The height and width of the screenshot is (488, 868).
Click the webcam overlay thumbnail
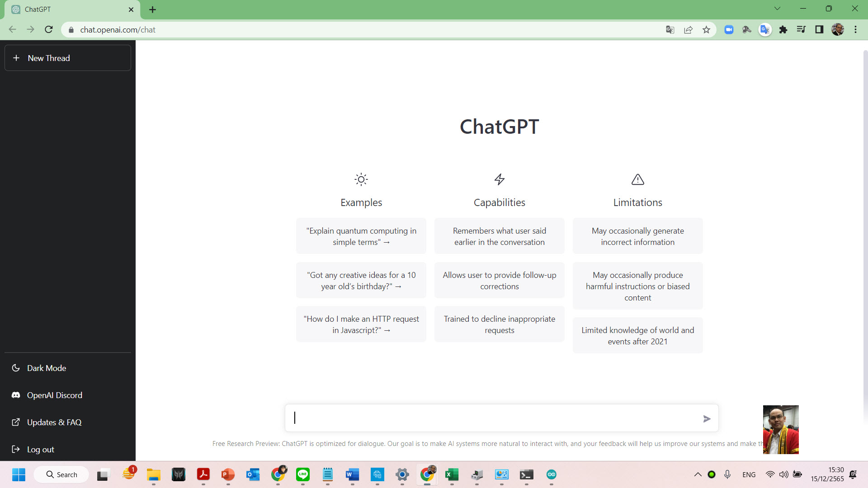pos(781,430)
